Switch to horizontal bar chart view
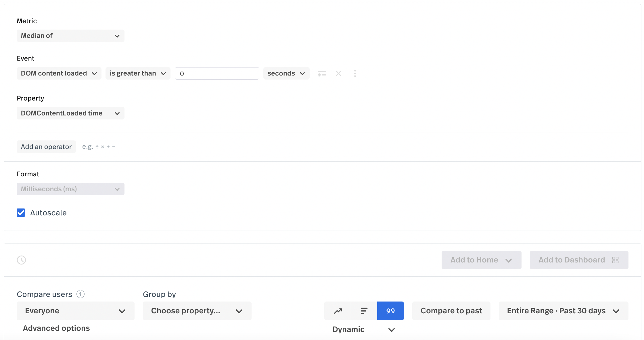This screenshot has width=644, height=340. click(x=364, y=311)
